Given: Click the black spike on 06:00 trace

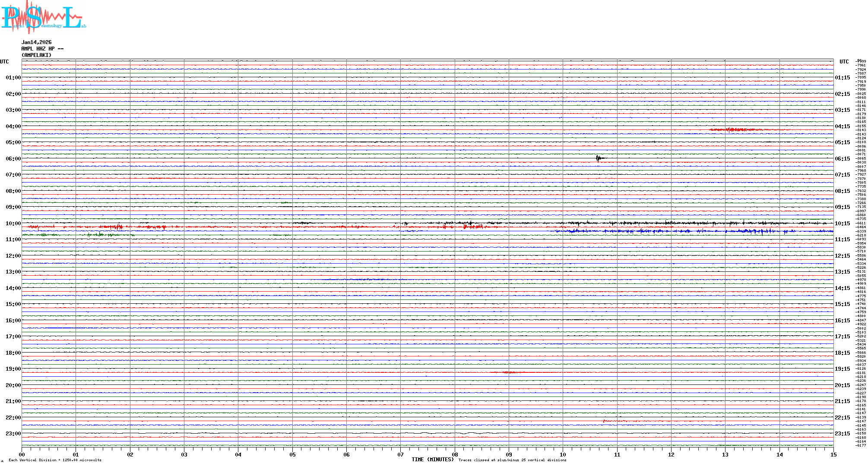Looking at the screenshot, I should click(598, 158).
